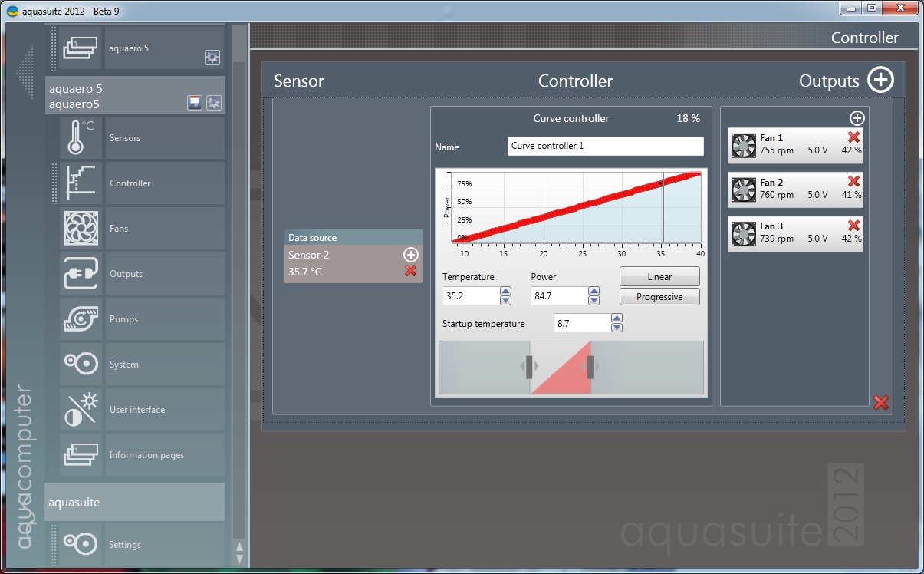The image size is (924, 574).
Task: Click the right range handle of curve slider
Action: click(x=590, y=367)
